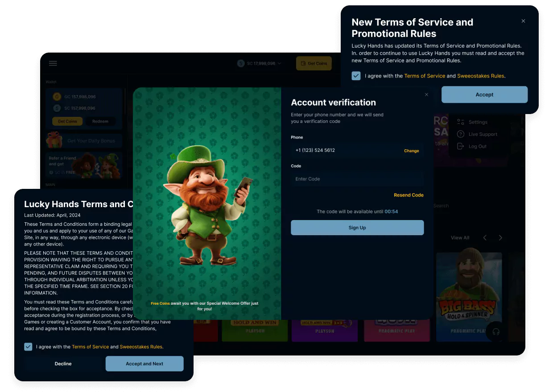Viewport: 553px width, 392px height.
Task: Select Log Out in the user menu
Action: click(477, 147)
